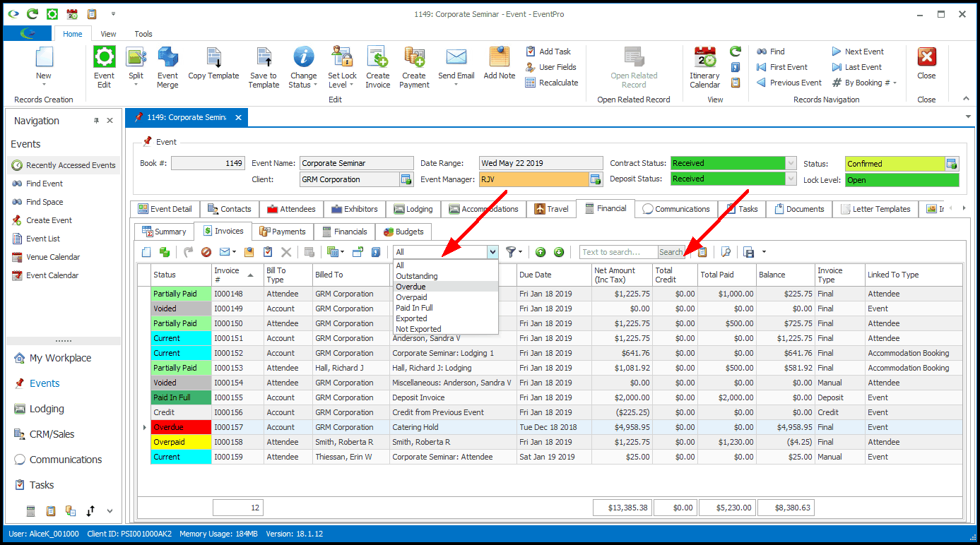Open Change Status menu
The image size is (980, 545).
(x=304, y=67)
